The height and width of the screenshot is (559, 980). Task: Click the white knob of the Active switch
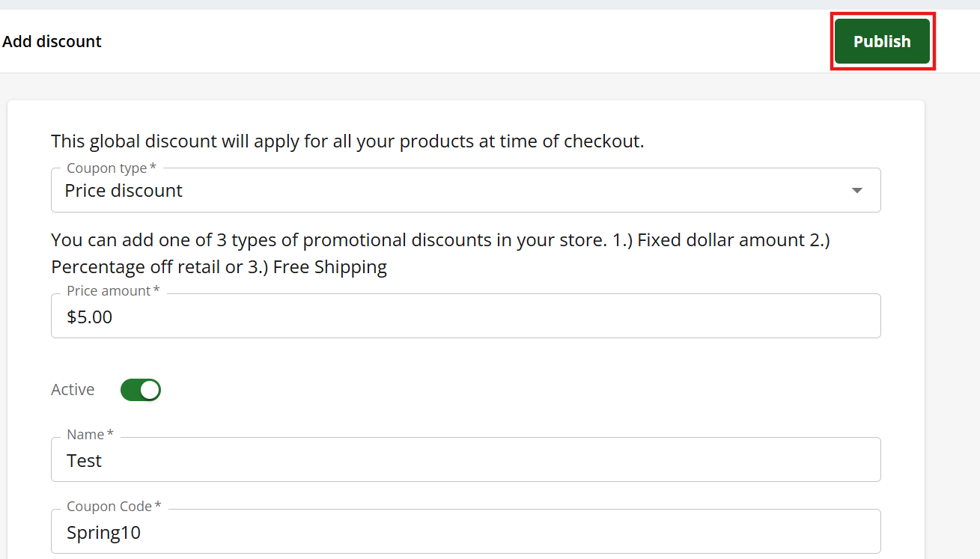[x=150, y=390]
